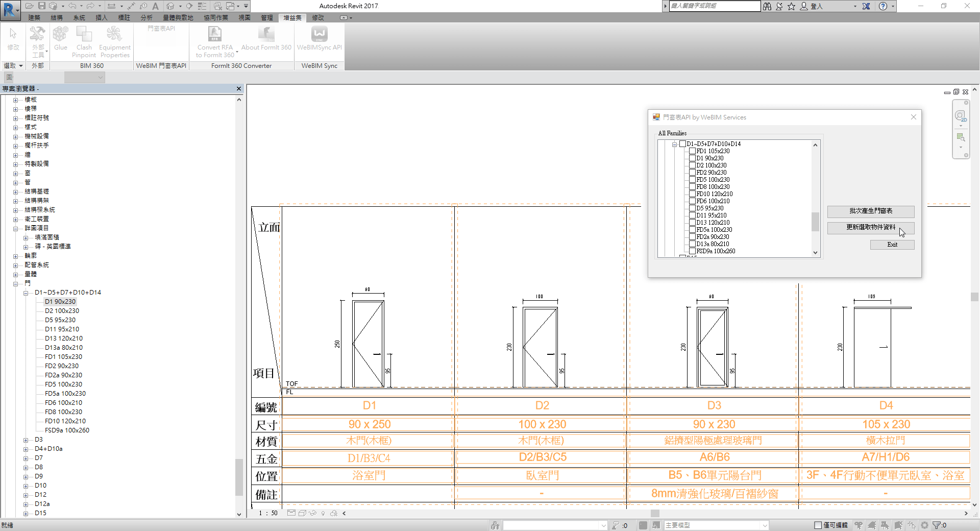Open the 主要模型 dropdown on status bar
Viewport: 980px width, 531px height.
click(764, 525)
